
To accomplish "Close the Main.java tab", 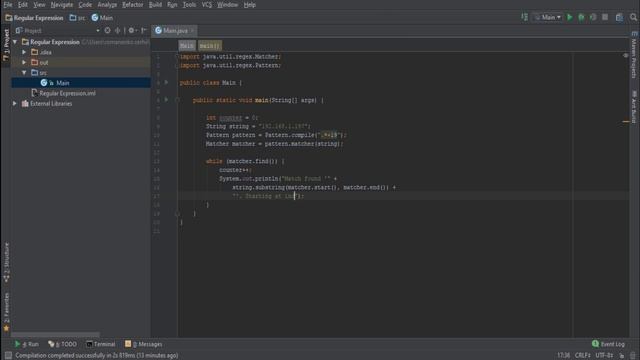I will [192, 31].
